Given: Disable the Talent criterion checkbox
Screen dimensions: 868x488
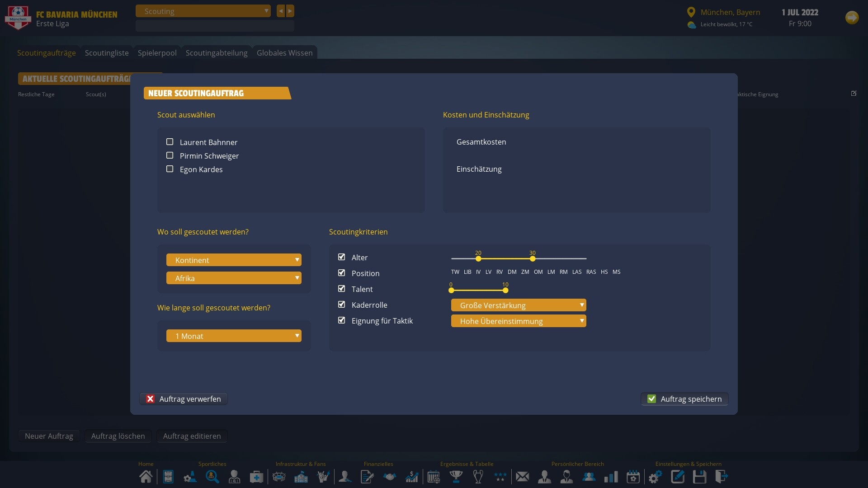Looking at the screenshot, I should [341, 288].
